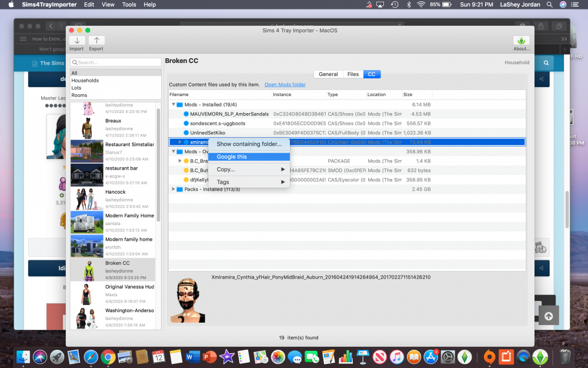Image resolution: width=588 pixels, height=368 pixels.
Task: Expand the Packs - Installed (113/3) group
Action: (x=173, y=189)
